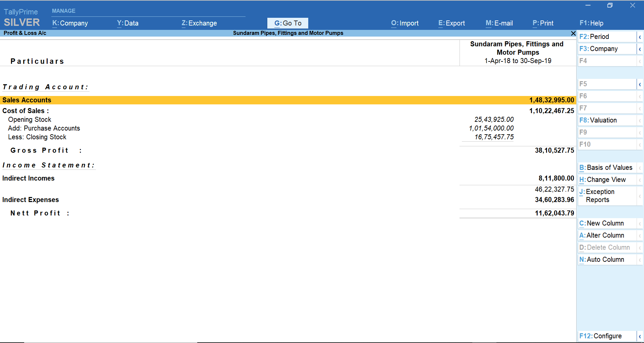Expand chevron next to F3:Company
Screen dimensions: 644x343
(x=640, y=49)
